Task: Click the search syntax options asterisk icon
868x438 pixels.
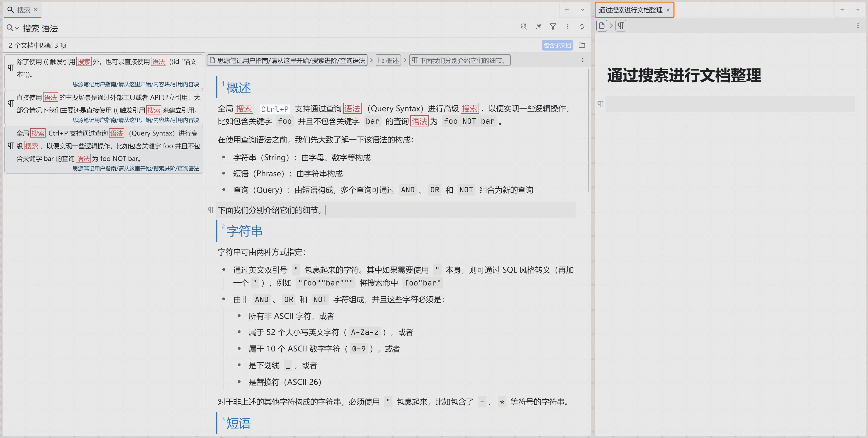Action: pos(538,27)
